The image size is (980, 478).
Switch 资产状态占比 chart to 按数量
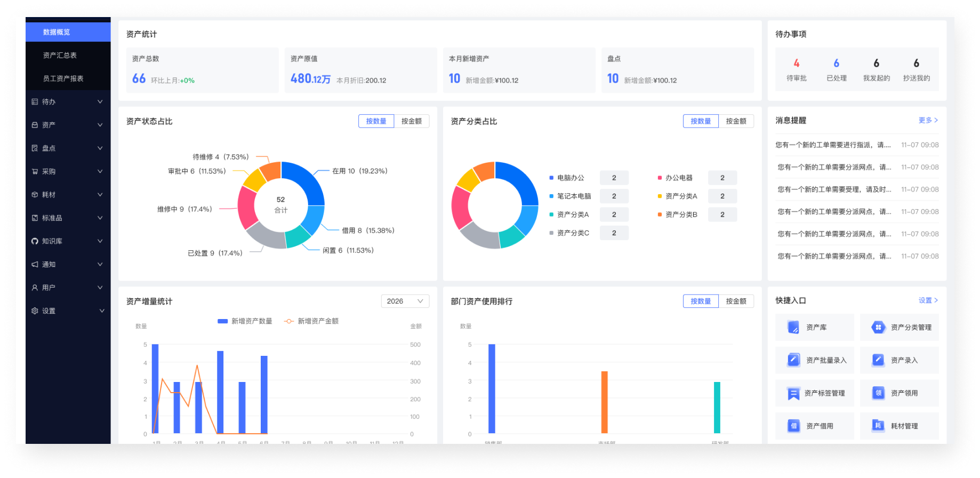376,121
